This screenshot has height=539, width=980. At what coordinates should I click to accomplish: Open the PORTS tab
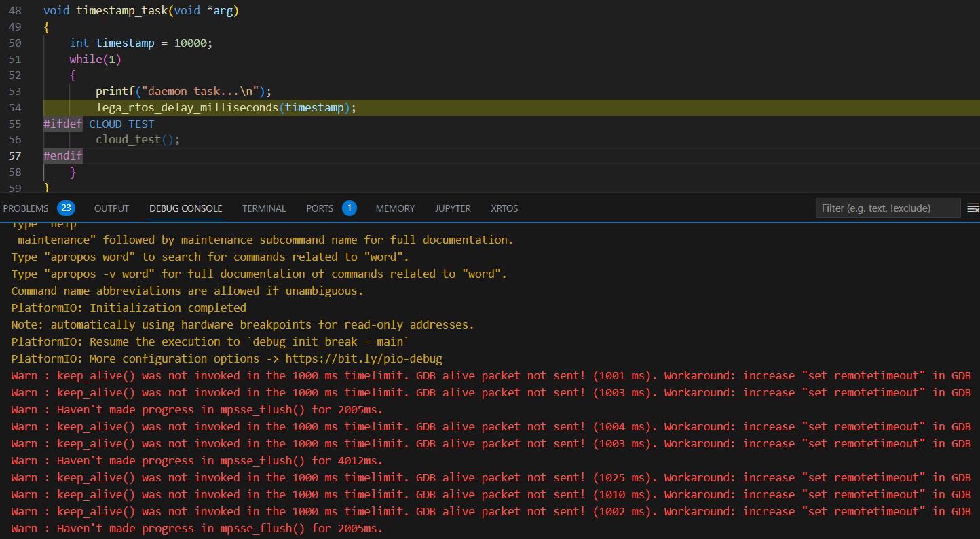click(x=320, y=208)
